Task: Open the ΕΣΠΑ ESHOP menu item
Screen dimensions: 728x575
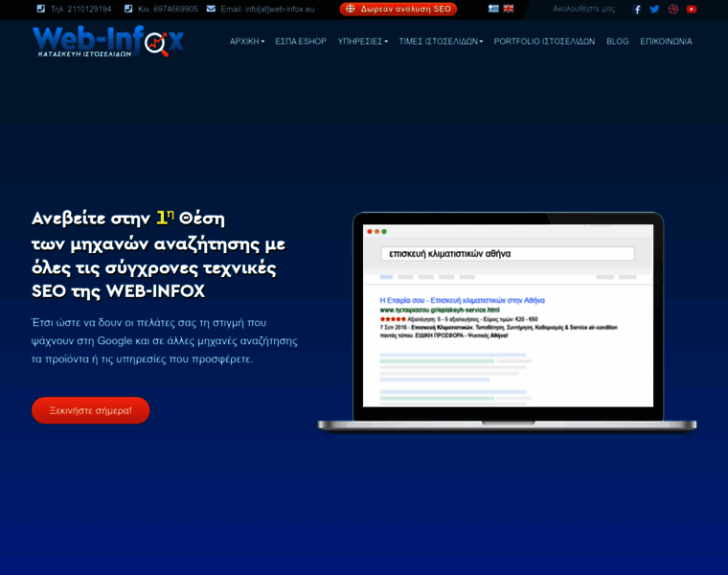Action: [x=301, y=41]
